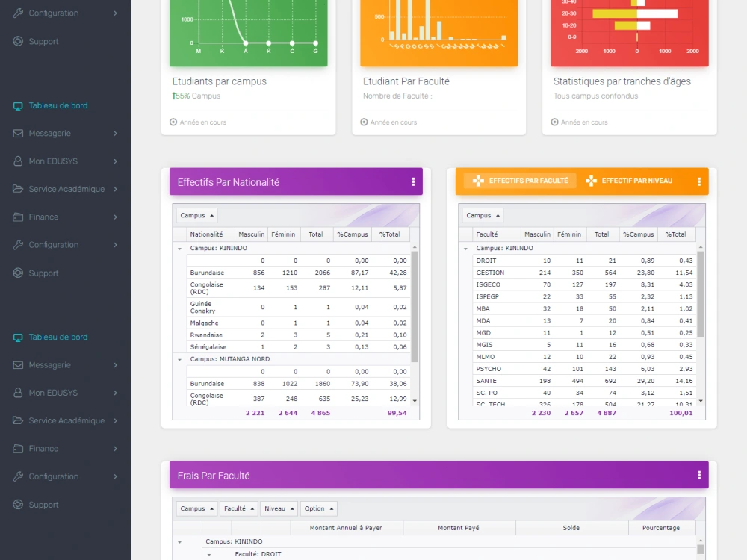
Task: Open the Effectifs Par Nationalité kebab menu
Action: pyautogui.click(x=413, y=182)
